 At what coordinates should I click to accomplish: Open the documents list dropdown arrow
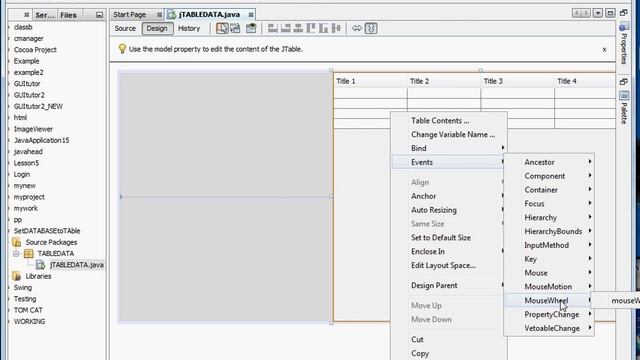point(598,13)
